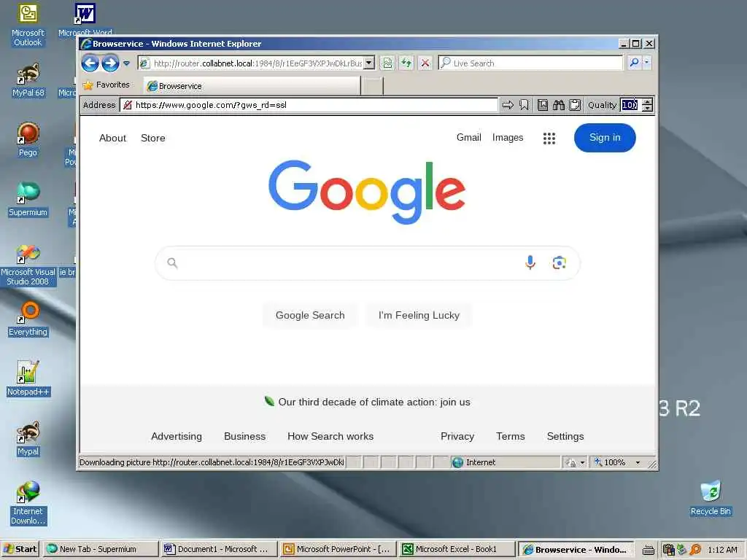Click the bookmark ribbon icon

pyautogui.click(x=524, y=105)
